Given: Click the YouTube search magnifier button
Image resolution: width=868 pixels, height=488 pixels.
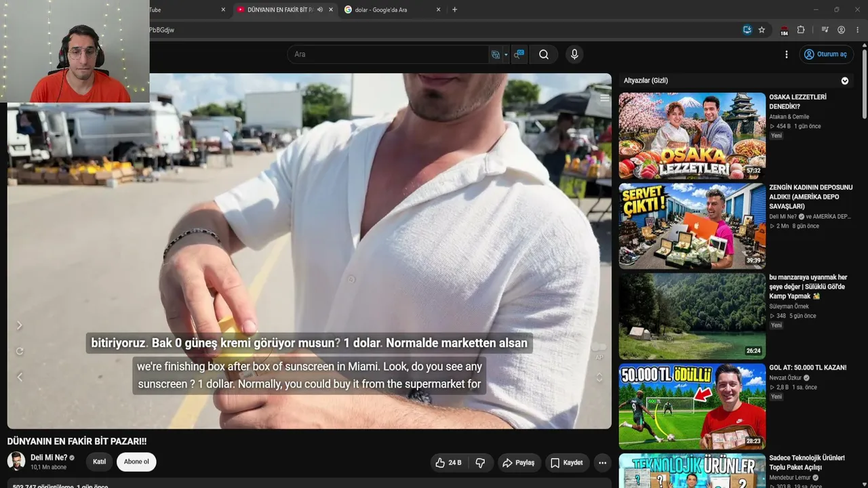Looking at the screenshot, I should tap(544, 54).
